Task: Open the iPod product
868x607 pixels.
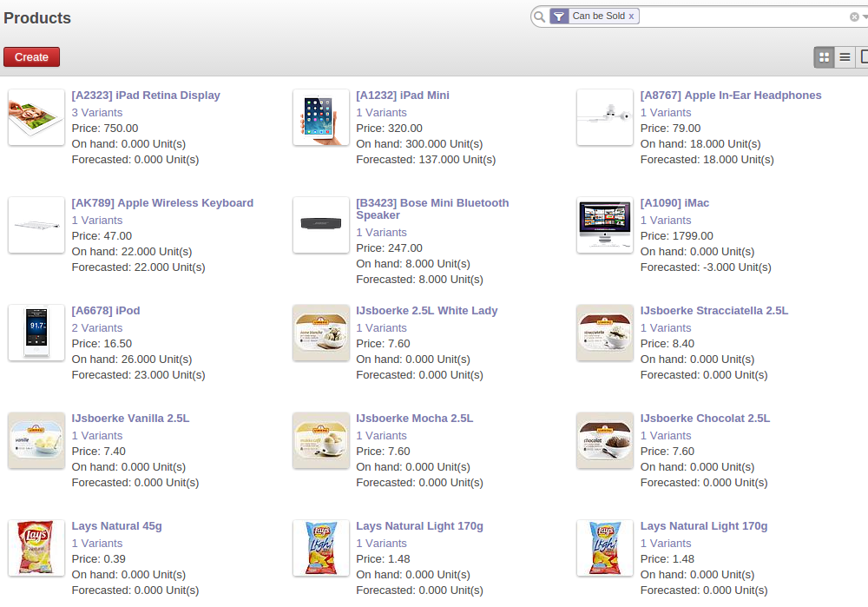Action: pos(105,310)
